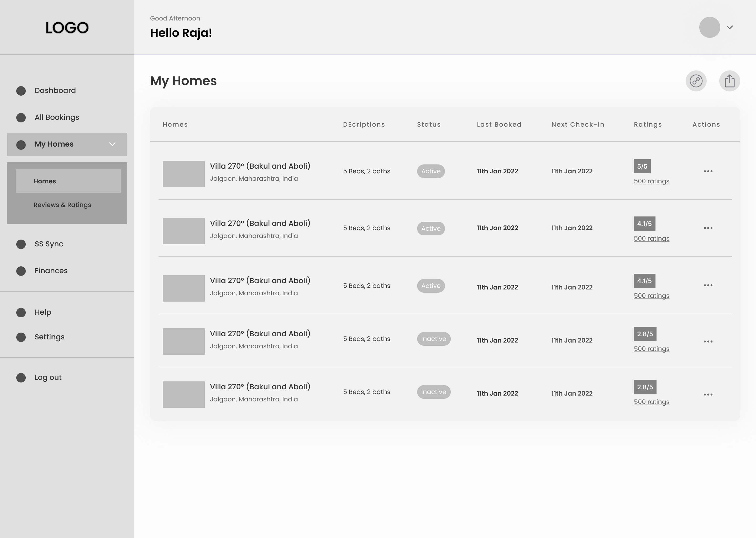Click Active status badge in first row
This screenshot has width=756, height=538.
pos(430,171)
